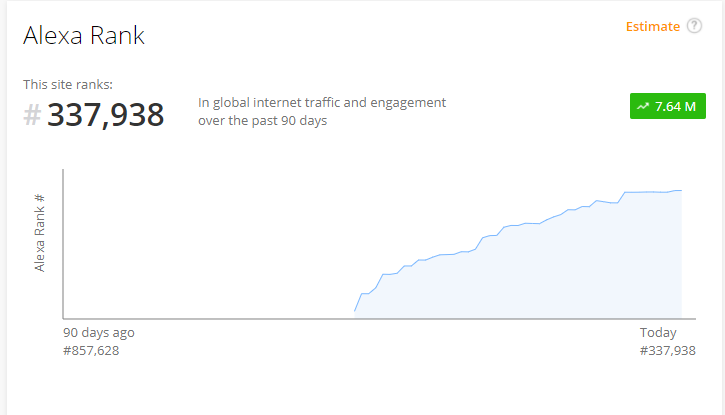Click the upward trend arrow icon
This screenshot has width=725, height=415.
click(643, 106)
